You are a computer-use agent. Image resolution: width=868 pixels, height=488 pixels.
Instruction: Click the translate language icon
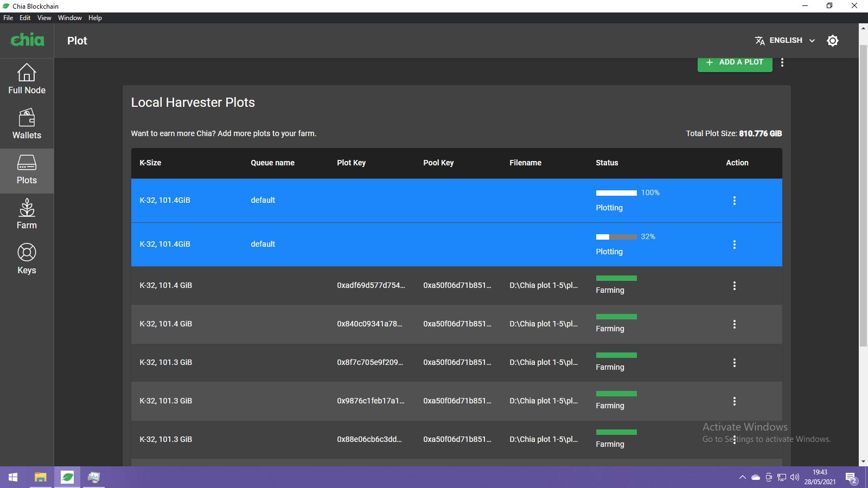(x=759, y=41)
